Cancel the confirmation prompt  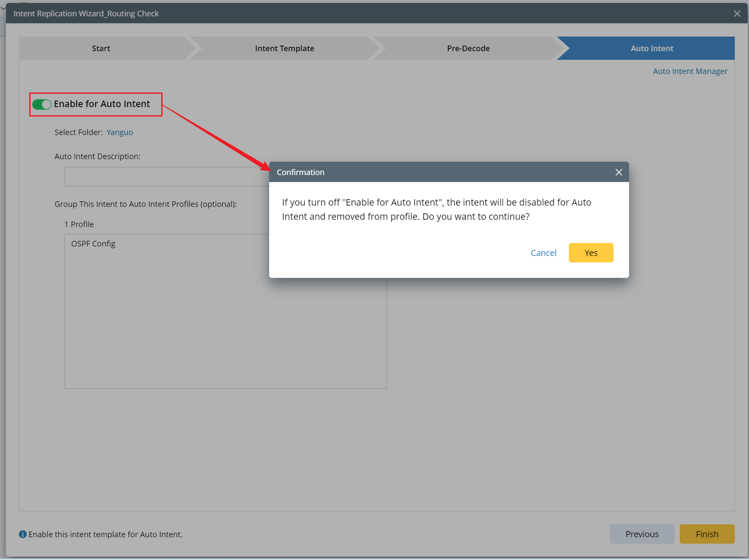pos(543,253)
